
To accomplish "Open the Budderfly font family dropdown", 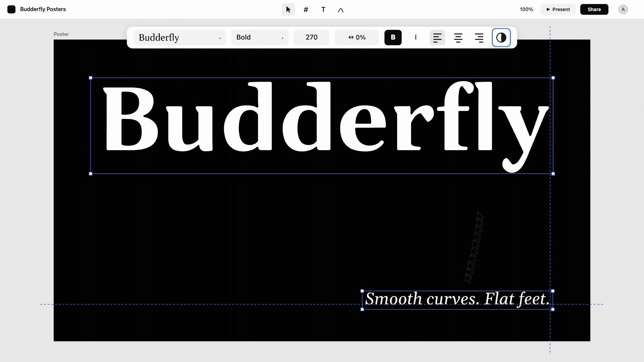I will click(180, 38).
